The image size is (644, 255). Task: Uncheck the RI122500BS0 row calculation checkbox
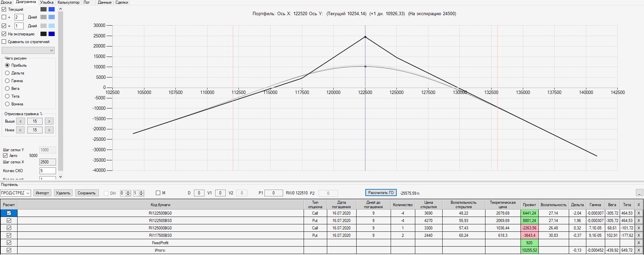pyautogui.click(x=9, y=221)
